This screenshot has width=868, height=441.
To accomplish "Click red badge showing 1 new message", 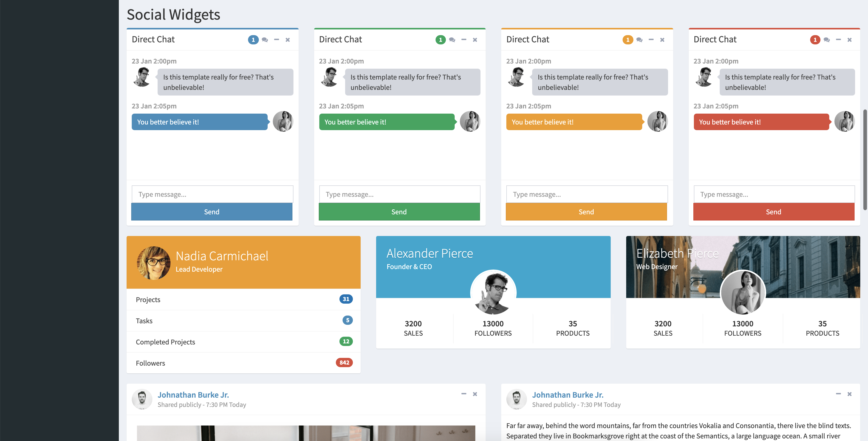I will pos(815,40).
